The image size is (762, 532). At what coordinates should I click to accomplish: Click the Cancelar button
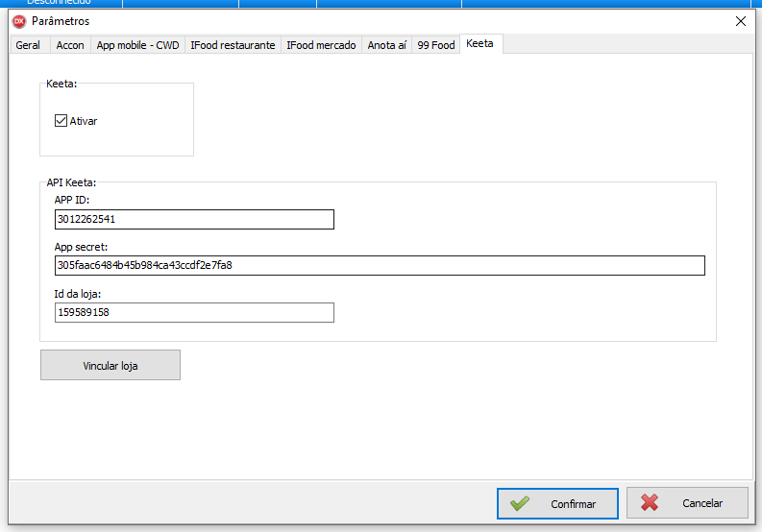pos(687,503)
